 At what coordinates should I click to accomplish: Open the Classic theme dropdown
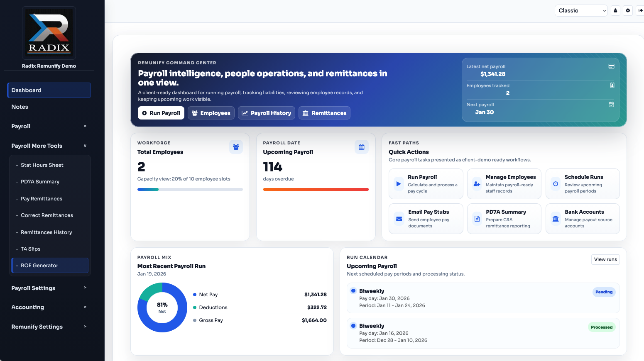tap(581, 10)
